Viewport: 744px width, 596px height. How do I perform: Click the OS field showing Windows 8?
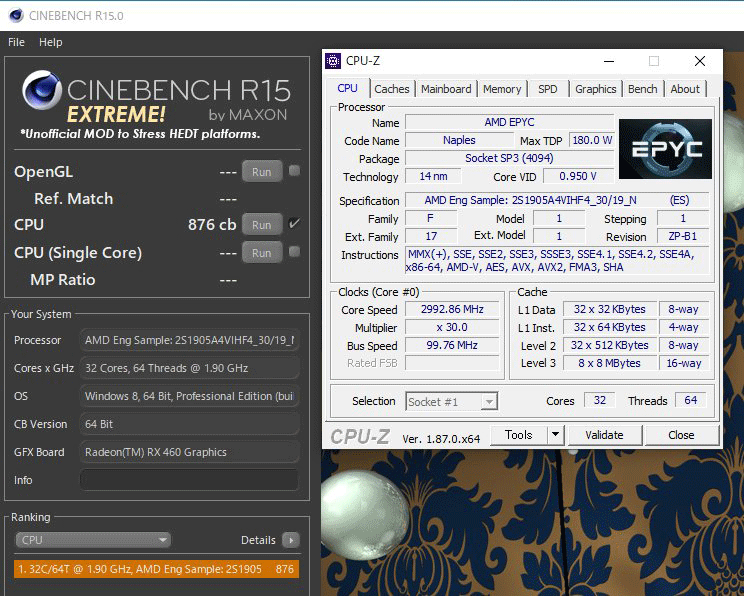point(189,396)
